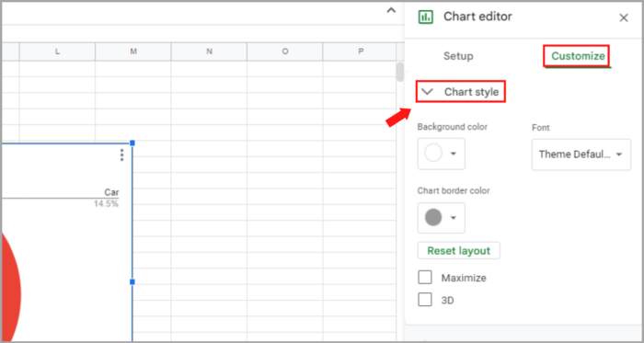Select column P header
This screenshot has width=644, height=343.
pos(360,51)
